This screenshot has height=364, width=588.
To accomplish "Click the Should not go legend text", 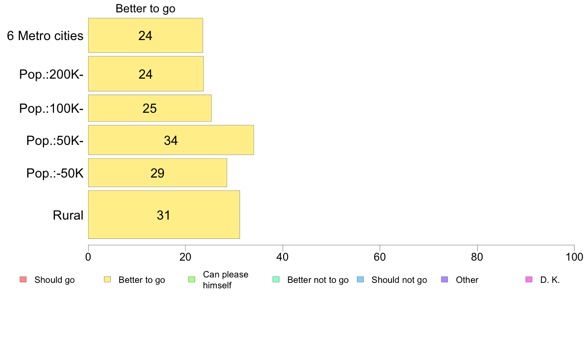I will pos(399,280).
